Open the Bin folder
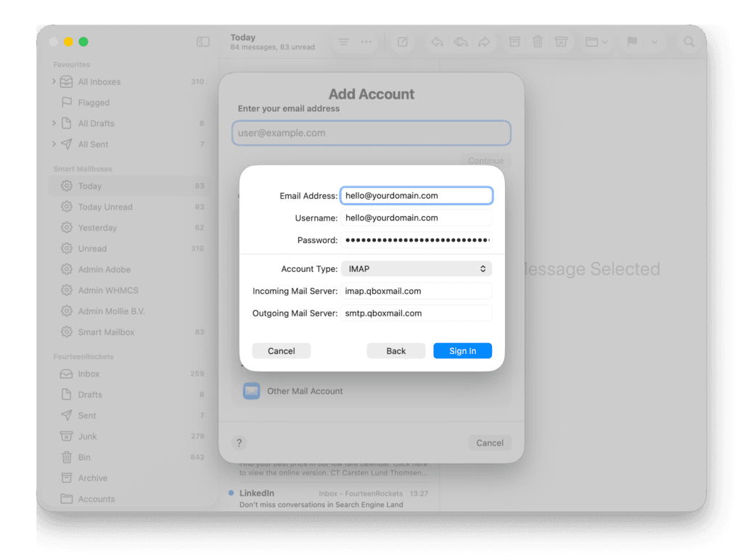 point(129,457)
